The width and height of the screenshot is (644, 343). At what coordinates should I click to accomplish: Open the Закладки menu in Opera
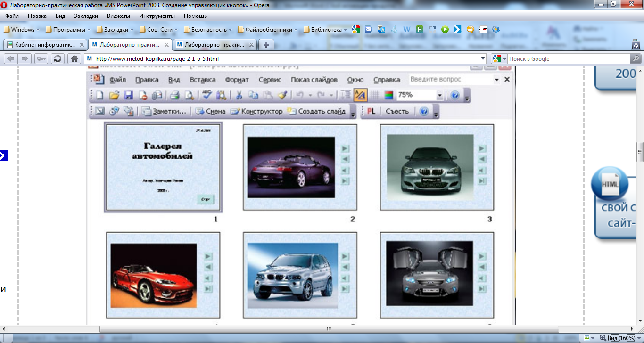tap(86, 16)
